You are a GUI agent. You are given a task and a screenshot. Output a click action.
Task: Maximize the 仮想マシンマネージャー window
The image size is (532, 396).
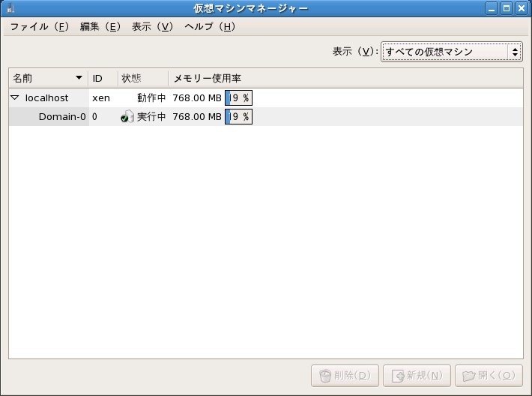point(507,8)
